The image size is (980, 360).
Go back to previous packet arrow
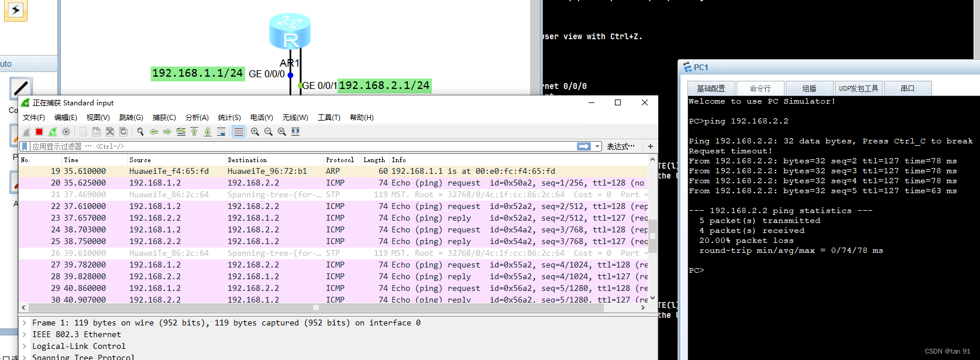tap(154, 132)
